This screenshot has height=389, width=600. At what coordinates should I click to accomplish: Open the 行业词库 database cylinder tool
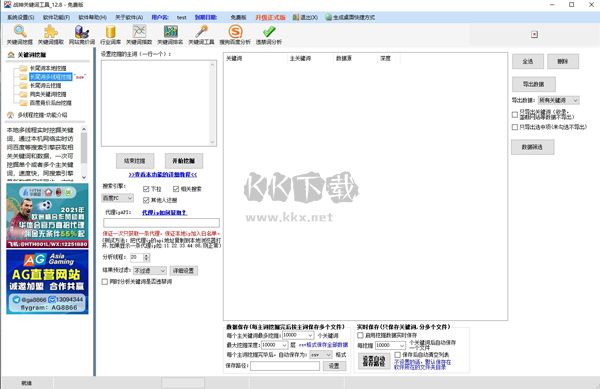(110, 35)
